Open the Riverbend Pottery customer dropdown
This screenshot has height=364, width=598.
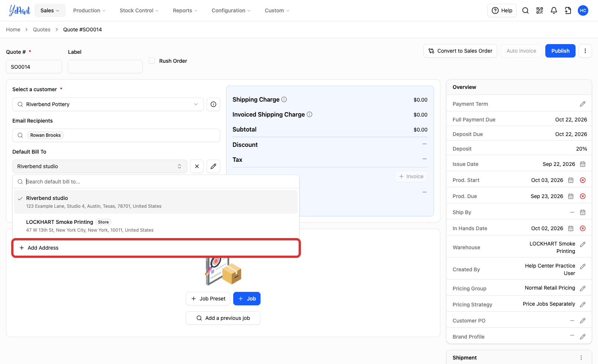tap(108, 104)
